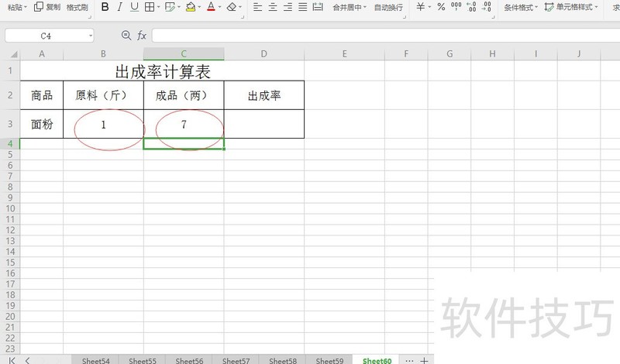
Task: Open the 合并居中 merge dropdown
Action: coord(365,8)
